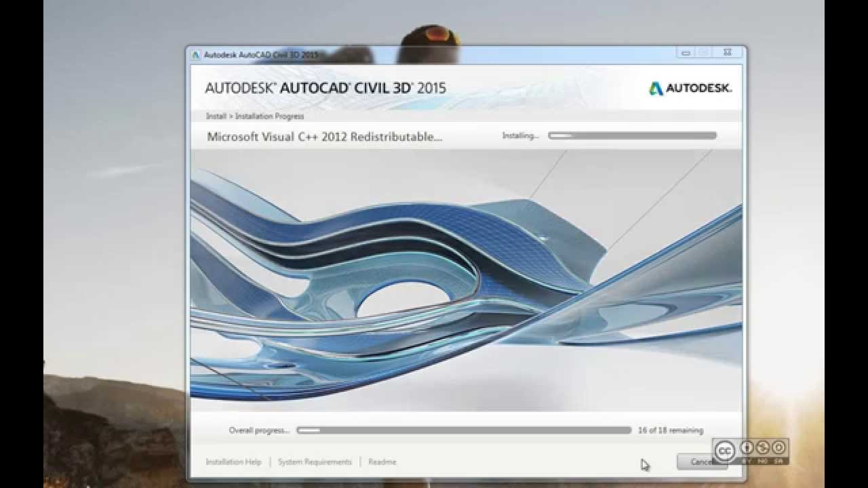Click the installer title bar app icon

tap(196, 55)
